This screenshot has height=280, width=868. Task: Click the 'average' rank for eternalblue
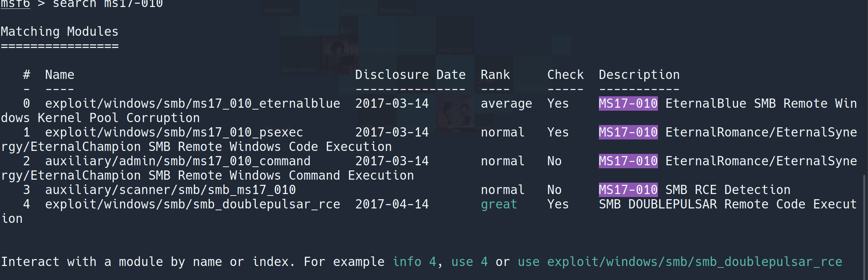pos(506,104)
